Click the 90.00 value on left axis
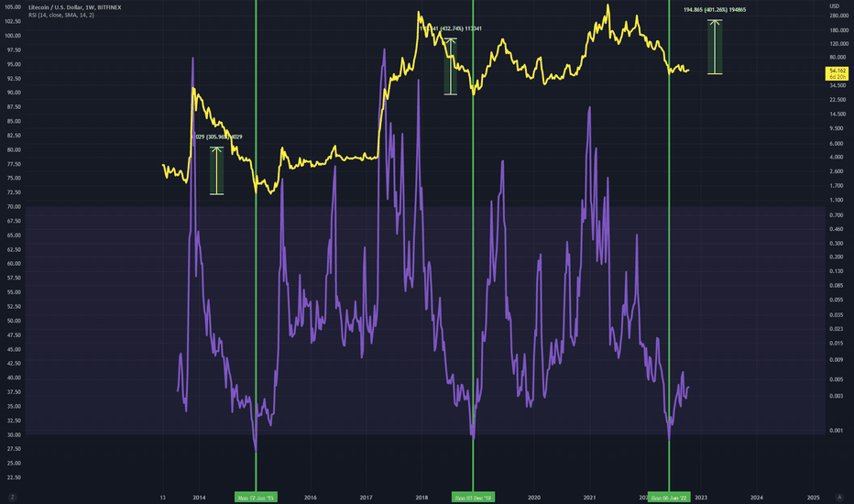 click(x=14, y=93)
